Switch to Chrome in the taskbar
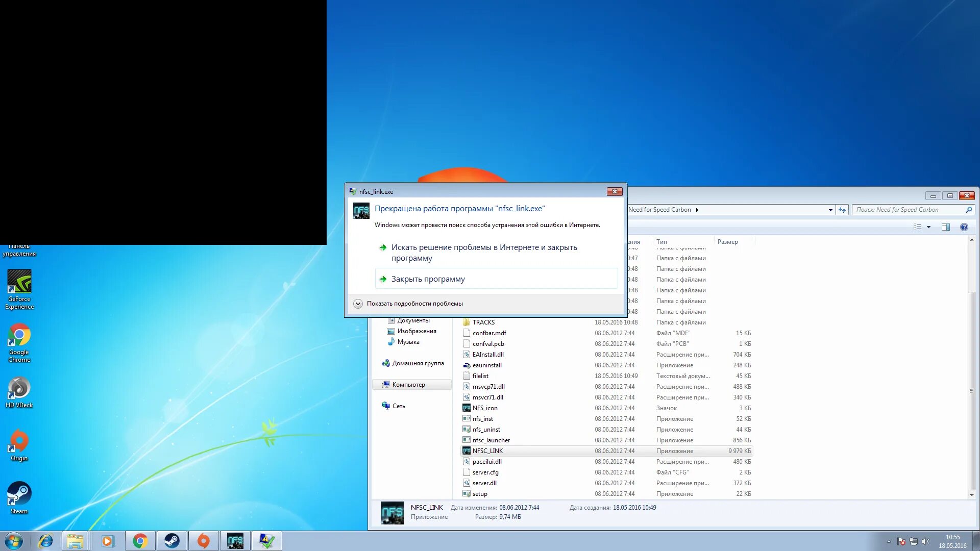This screenshot has width=980, height=551. (140, 541)
